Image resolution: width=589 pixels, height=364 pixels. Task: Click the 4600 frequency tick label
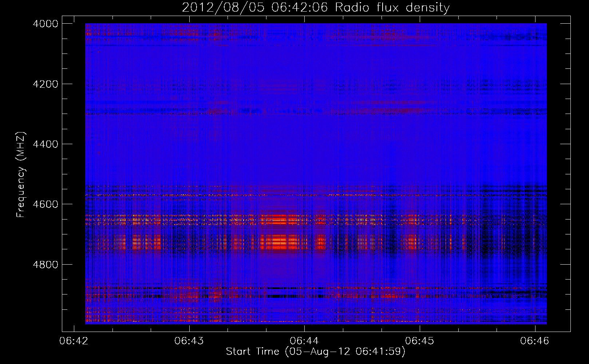tap(46, 204)
